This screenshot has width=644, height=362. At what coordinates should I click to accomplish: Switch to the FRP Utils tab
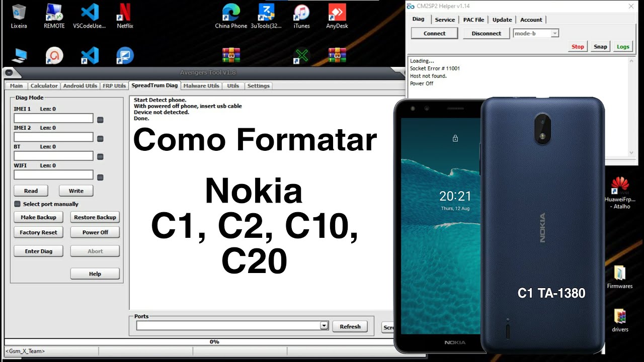(x=114, y=86)
